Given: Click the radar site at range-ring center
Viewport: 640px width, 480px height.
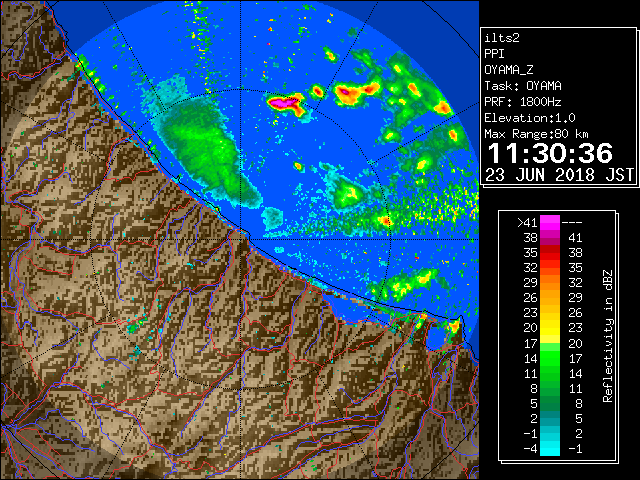Looking at the screenshot, I should tap(240, 239).
